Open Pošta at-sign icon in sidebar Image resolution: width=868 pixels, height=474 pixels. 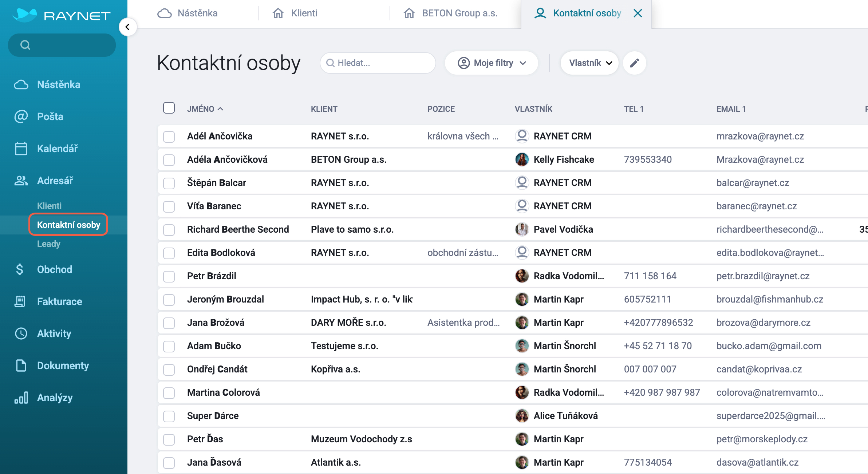(21, 116)
